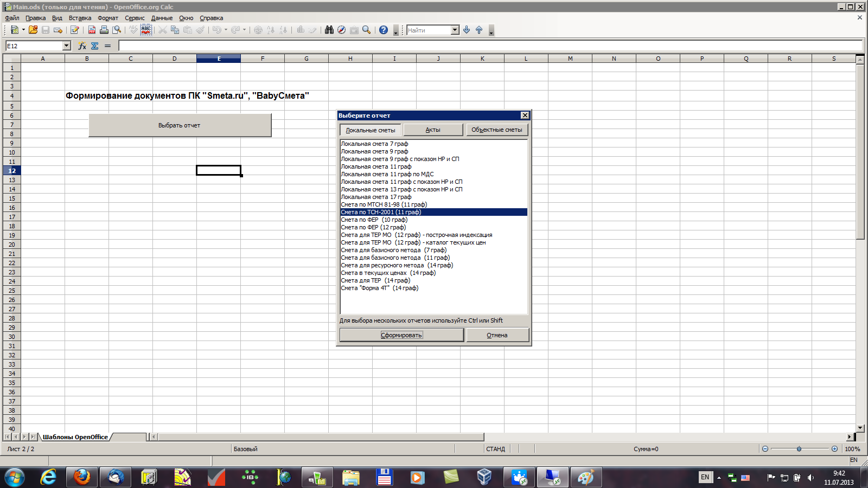Open the Find field dropdown arrow

click(x=455, y=30)
